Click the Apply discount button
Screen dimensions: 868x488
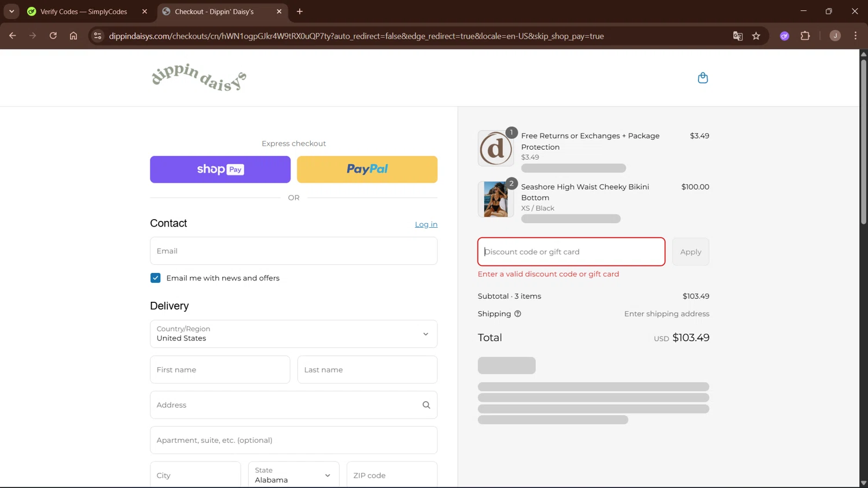(690, 252)
